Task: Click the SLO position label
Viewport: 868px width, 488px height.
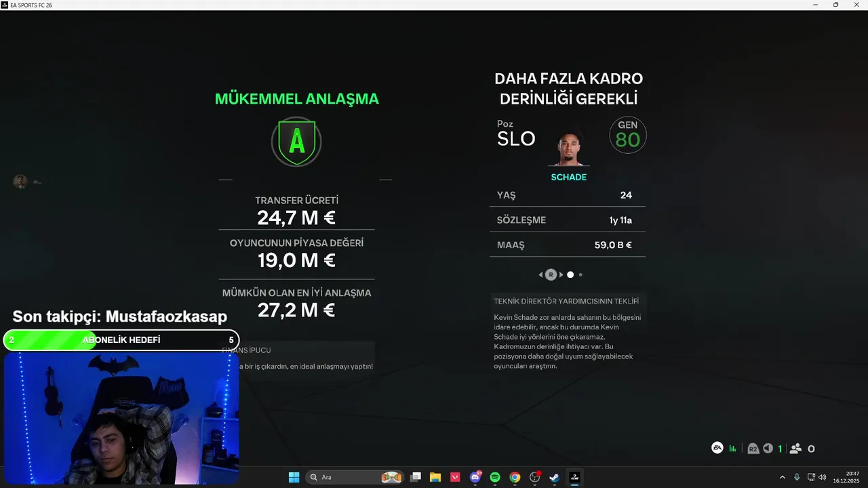Action: click(516, 139)
